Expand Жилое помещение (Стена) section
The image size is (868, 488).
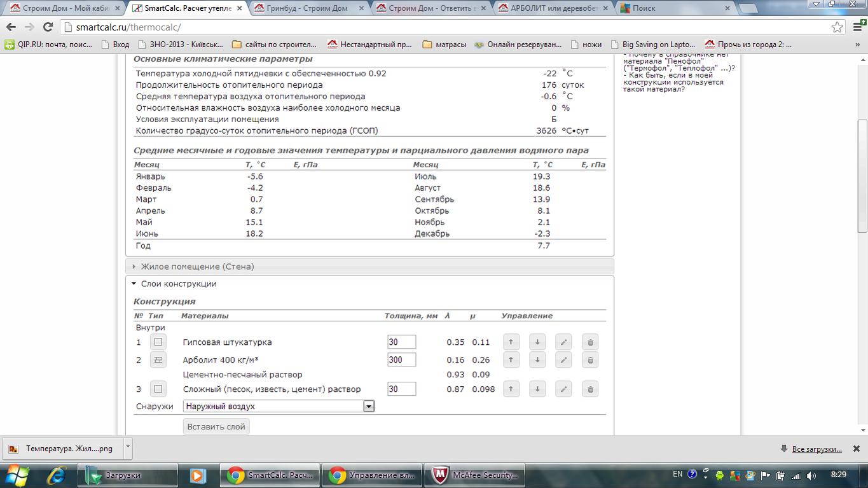point(369,267)
